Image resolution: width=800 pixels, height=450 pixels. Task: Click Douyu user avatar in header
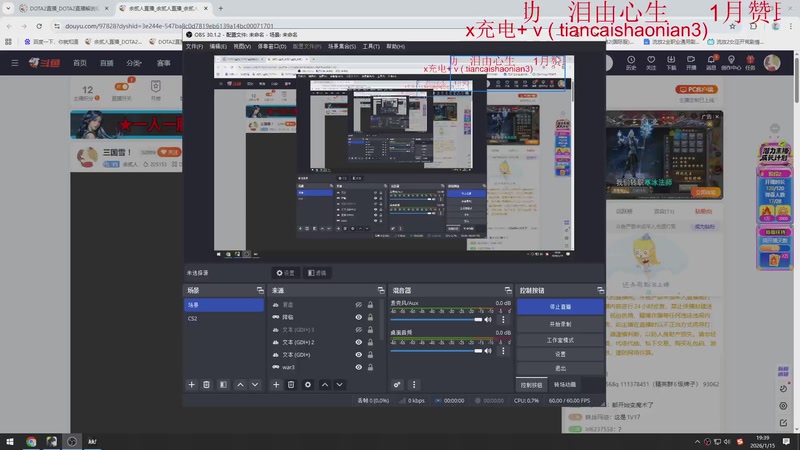click(772, 63)
